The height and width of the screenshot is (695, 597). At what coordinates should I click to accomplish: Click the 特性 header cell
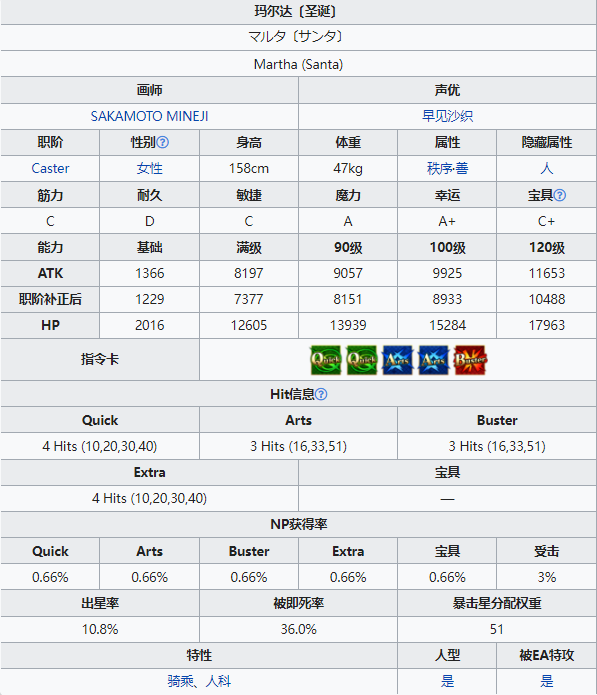click(x=199, y=655)
